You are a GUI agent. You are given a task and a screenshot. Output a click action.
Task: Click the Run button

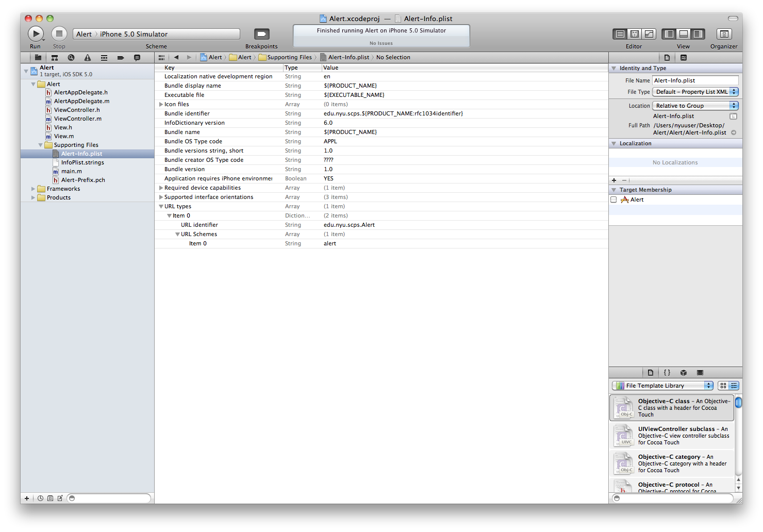(36, 34)
